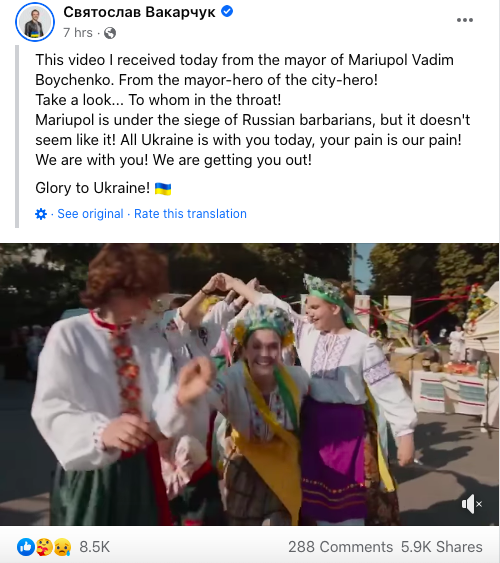Click the blue verified badge
500x563 pixels.
pos(227,11)
